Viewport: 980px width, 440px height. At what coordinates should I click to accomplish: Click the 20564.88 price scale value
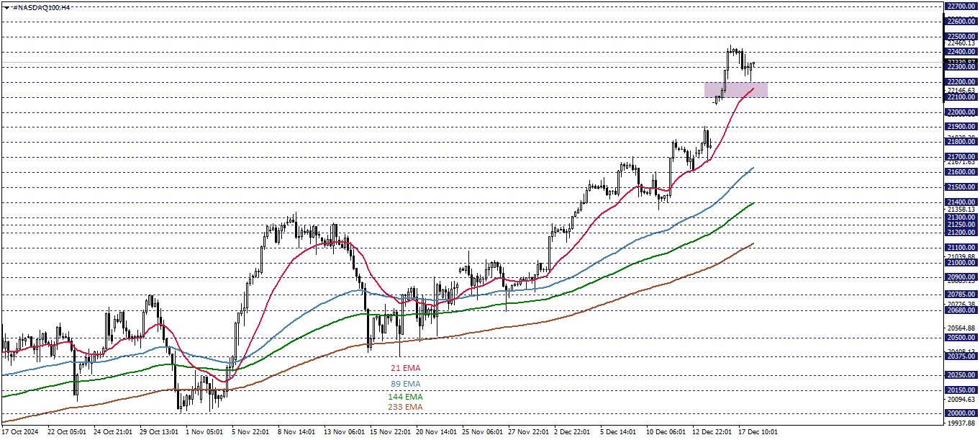coord(961,328)
